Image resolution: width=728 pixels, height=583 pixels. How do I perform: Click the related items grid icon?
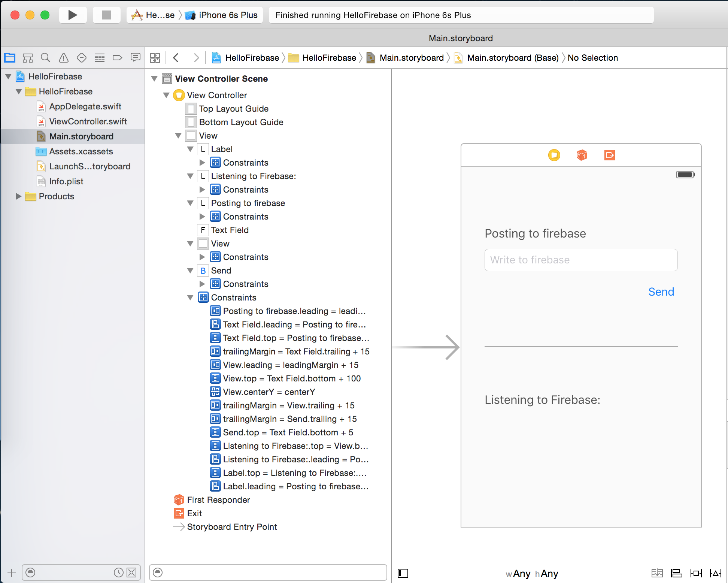[x=155, y=58]
